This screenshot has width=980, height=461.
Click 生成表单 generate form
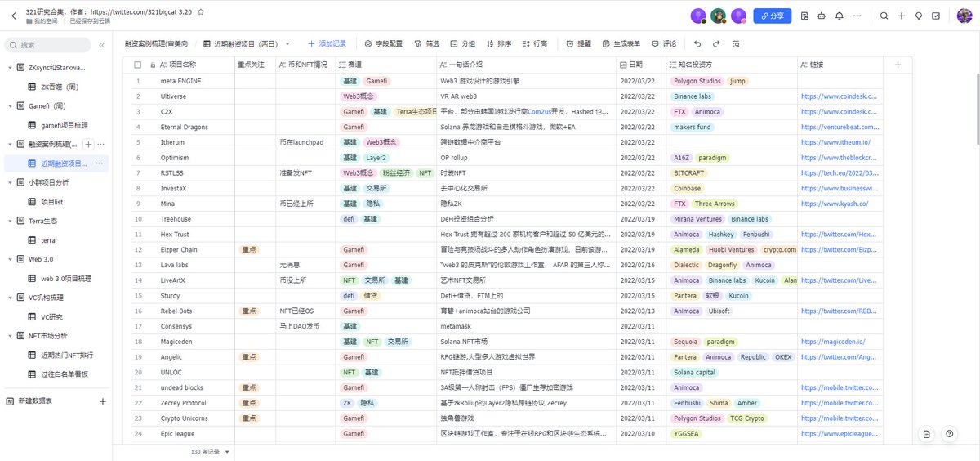point(621,43)
